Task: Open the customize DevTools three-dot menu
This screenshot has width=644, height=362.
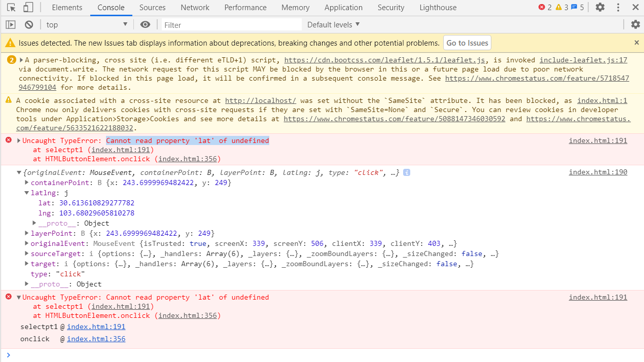Action: click(618, 8)
